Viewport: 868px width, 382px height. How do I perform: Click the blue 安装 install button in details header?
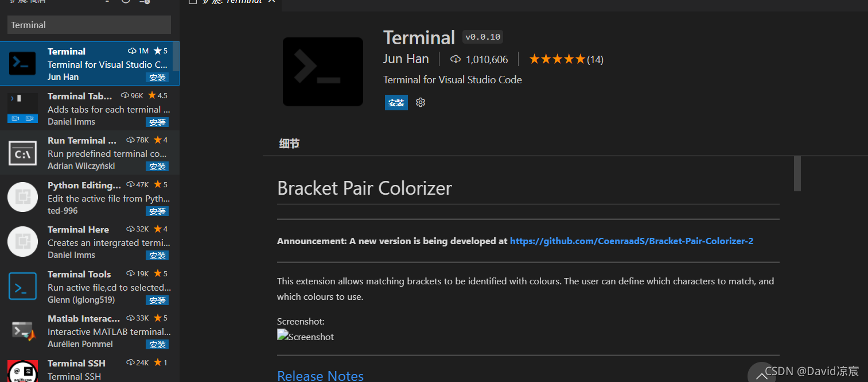pos(396,103)
